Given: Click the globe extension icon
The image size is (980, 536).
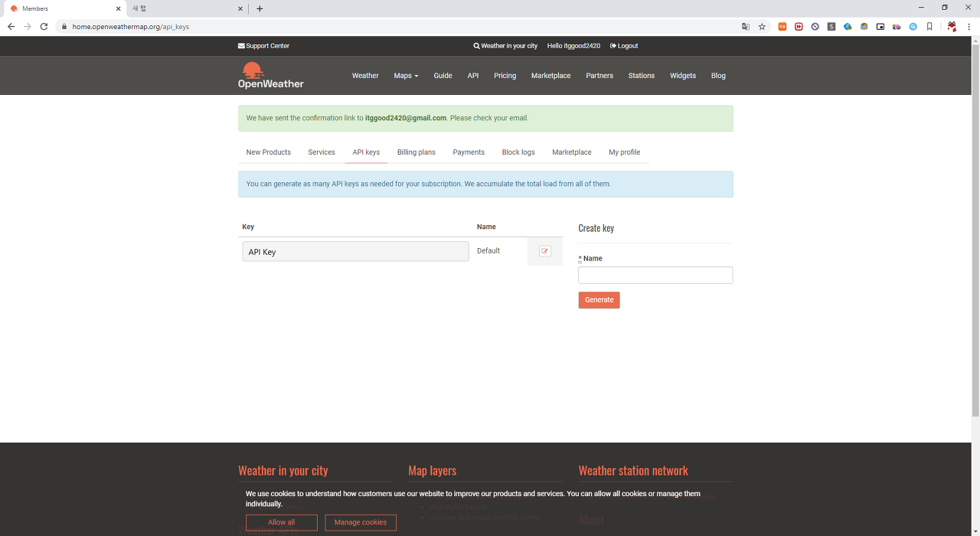Looking at the screenshot, I should [848, 26].
